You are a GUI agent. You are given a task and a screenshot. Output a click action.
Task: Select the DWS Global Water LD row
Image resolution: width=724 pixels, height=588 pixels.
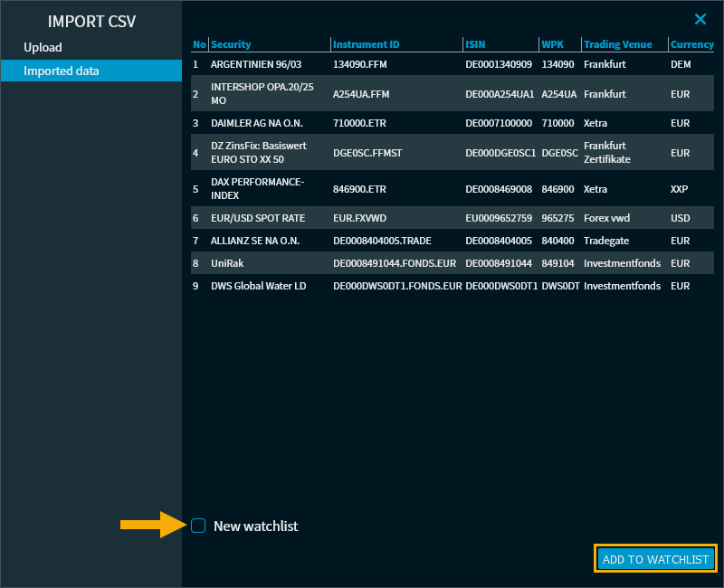[x=258, y=286]
